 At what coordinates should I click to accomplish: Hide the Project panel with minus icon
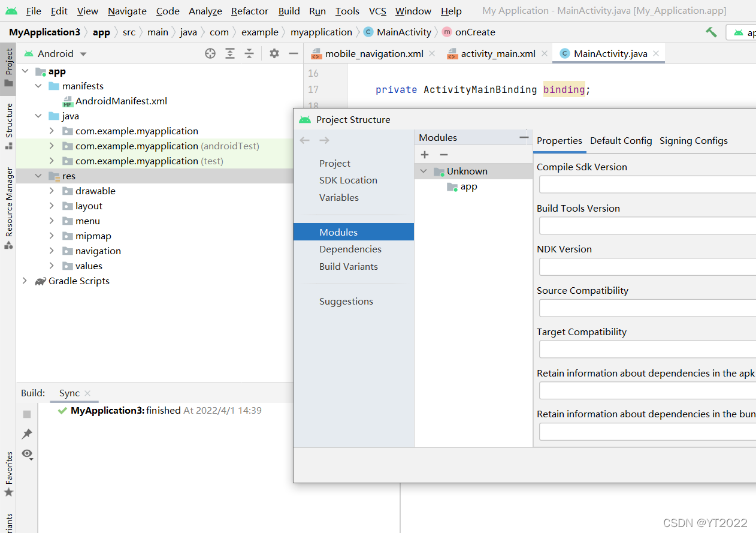click(x=294, y=53)
